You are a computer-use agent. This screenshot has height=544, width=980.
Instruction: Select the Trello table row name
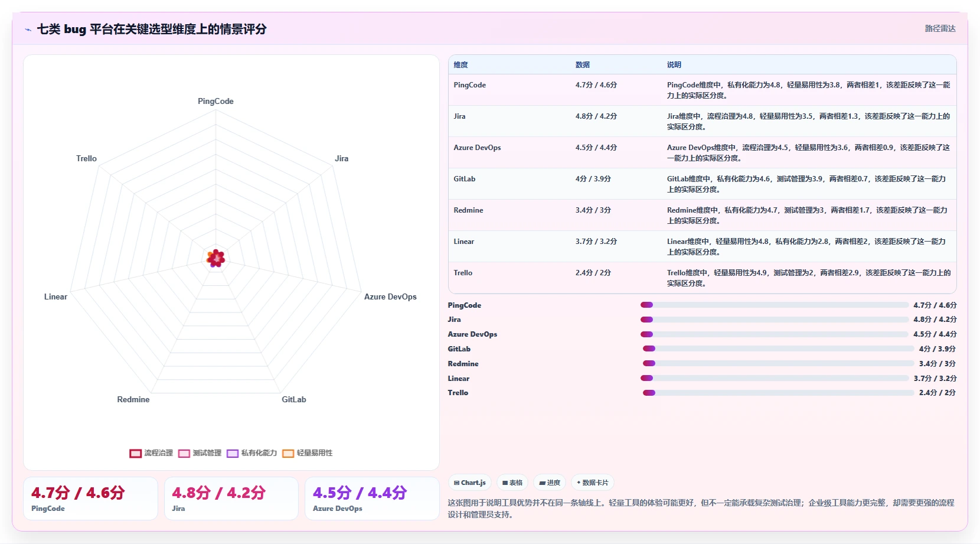pyautogui.click(x=463, y=273)
